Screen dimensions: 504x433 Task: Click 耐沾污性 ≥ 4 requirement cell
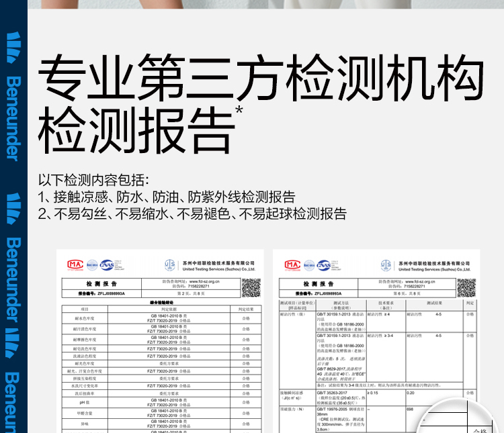(x=386, y=321)
